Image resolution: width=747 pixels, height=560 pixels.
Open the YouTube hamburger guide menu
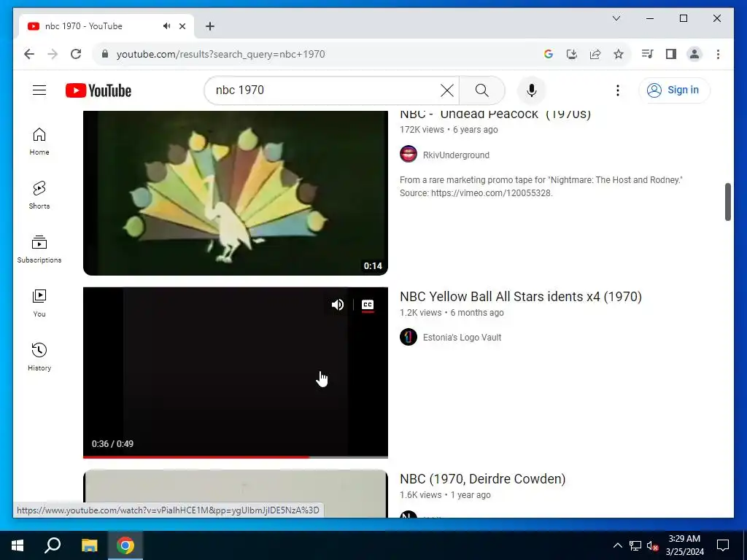coord(39,90)
